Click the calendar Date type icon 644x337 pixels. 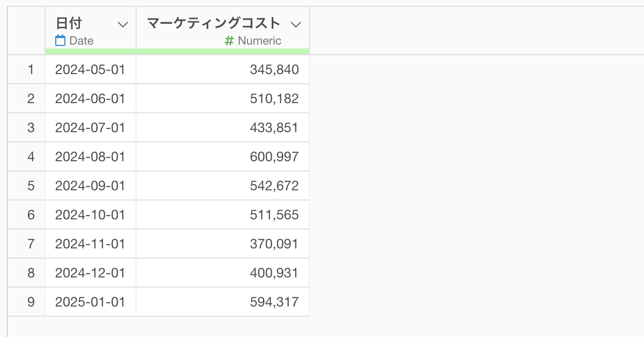tap(60, 41)
